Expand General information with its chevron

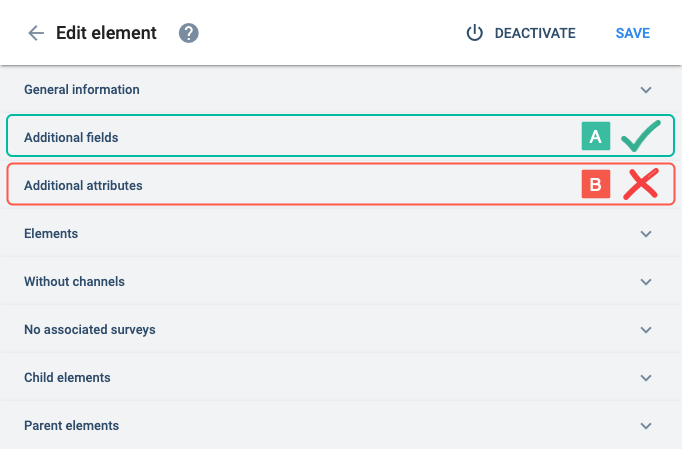[x=646, y=90]
